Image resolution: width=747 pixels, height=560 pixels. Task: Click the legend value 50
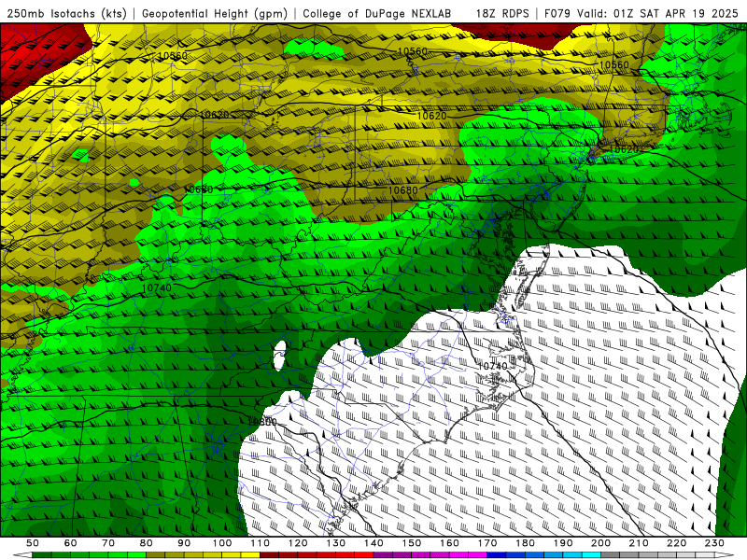pos(33,543)
